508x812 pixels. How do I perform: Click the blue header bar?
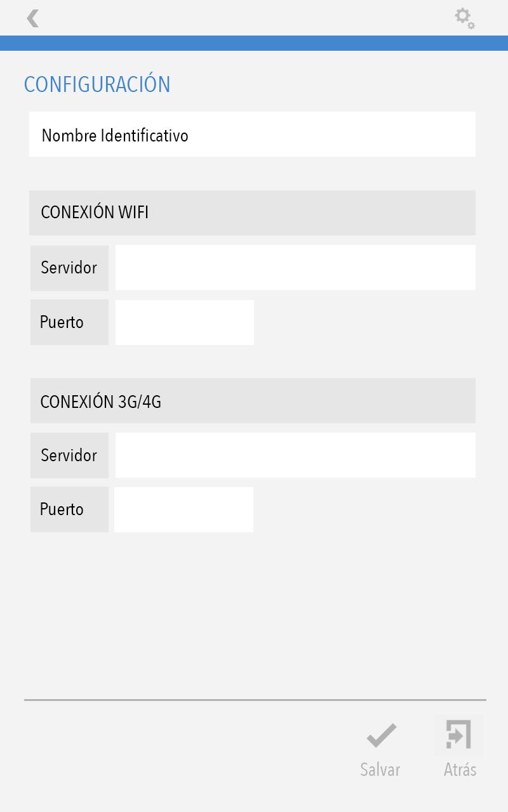click(254, 43)
